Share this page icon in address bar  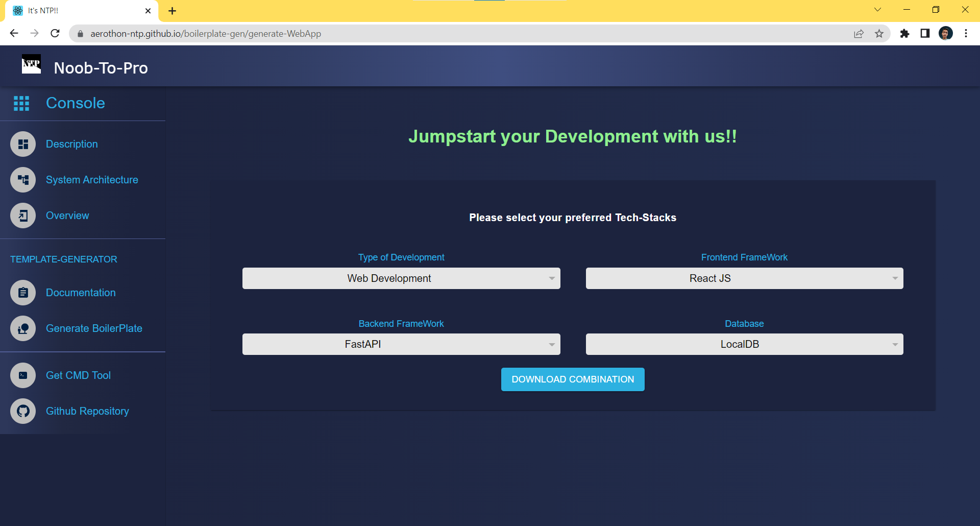859,34
